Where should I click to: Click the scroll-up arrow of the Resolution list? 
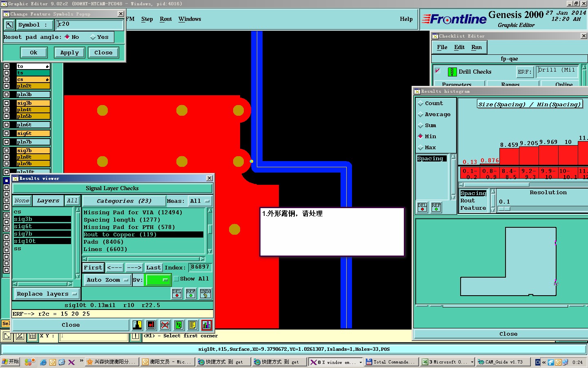[493, 191]
